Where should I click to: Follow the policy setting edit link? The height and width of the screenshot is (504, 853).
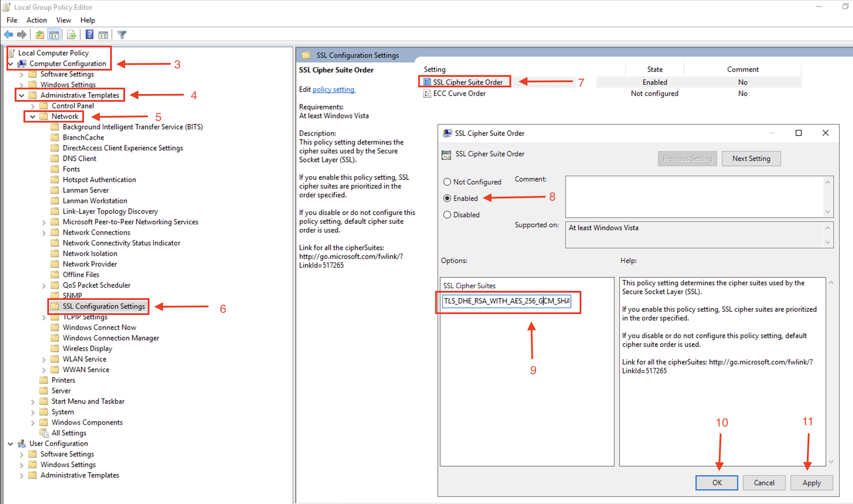pyautogui.click(x=334, y=89)
